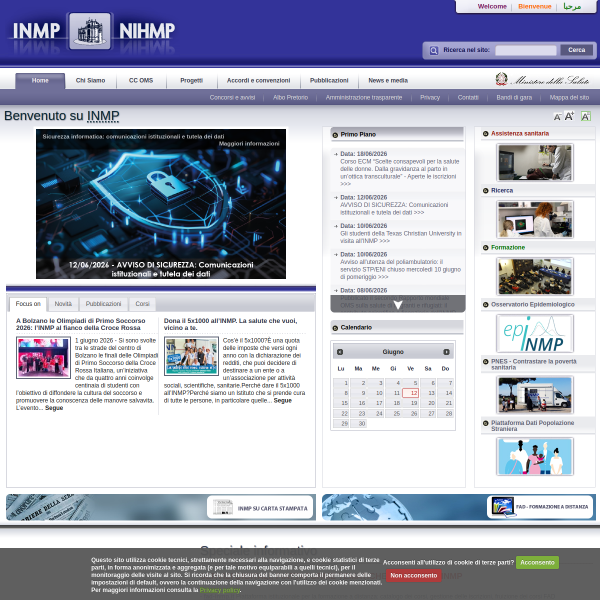Toggle high contrast A icon
The image size is (600, 600).
pos(585,116)
